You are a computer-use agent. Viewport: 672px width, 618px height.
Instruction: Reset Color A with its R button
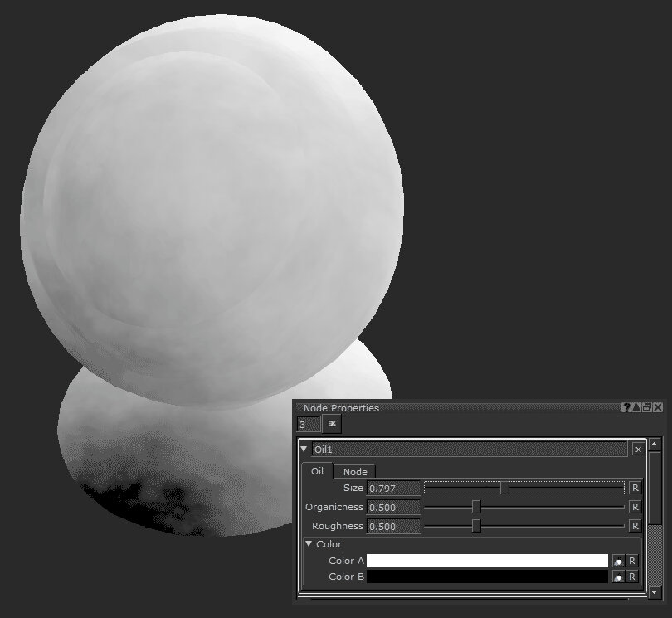(632, 562)
